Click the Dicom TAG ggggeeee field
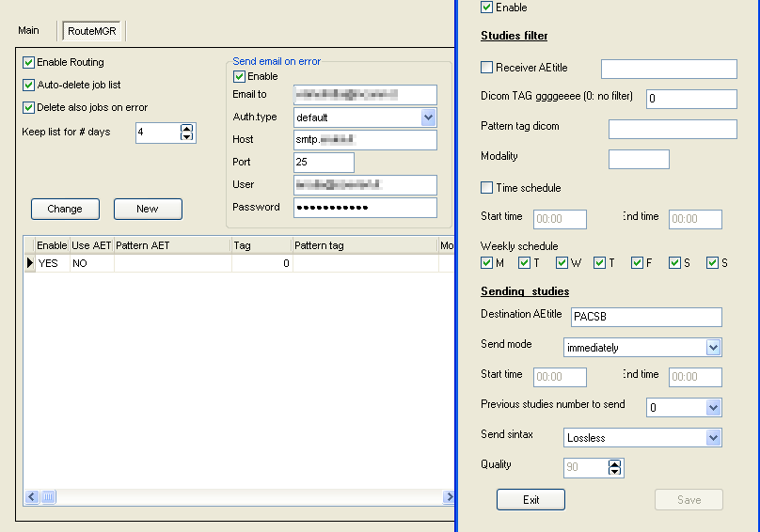 [691, 99]
